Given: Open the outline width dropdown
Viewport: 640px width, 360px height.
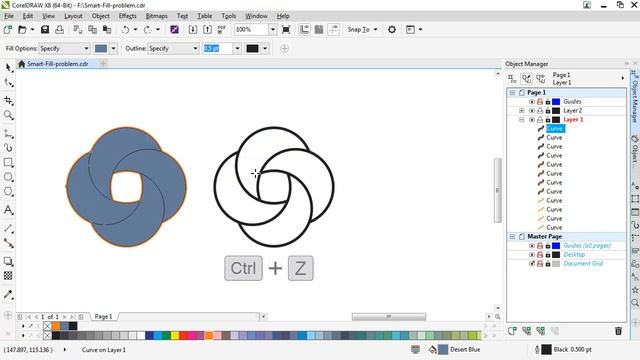Looking at the screenshot, I should [x=237, y=49].
